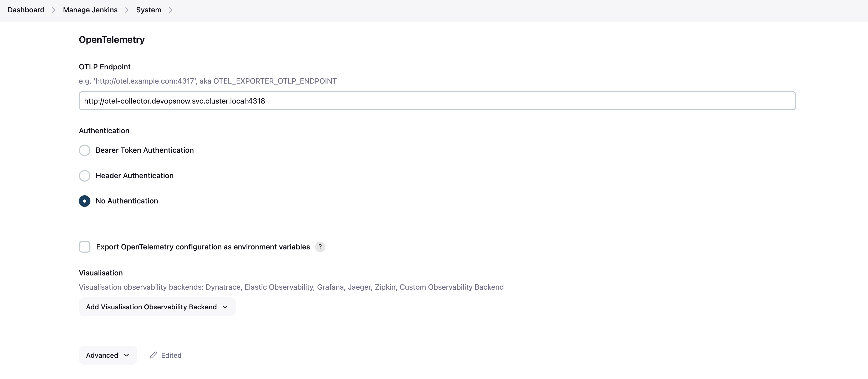Click the down arrow inside Advanced button
868x379 pixels.
(126, 355)
